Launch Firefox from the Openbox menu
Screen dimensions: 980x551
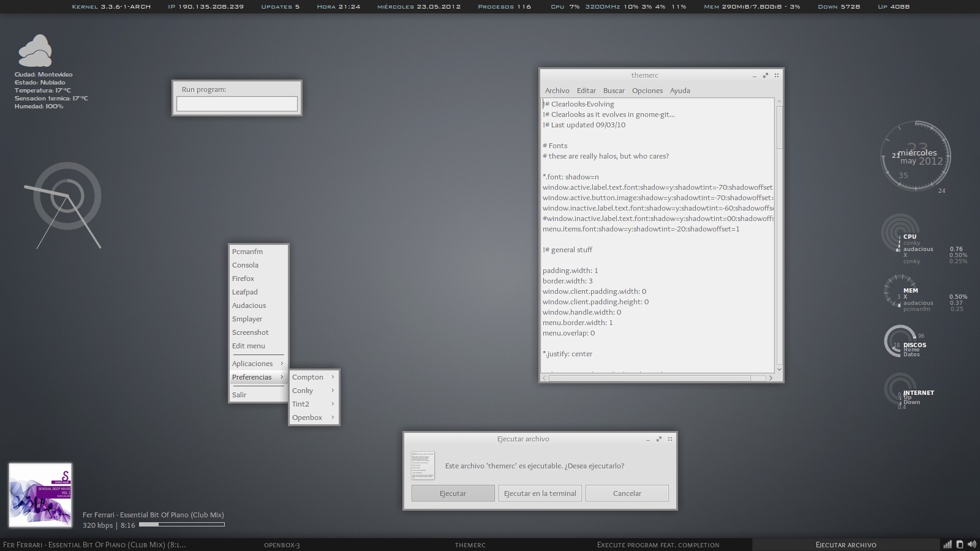pyautogui.click(x=258, y=279)
